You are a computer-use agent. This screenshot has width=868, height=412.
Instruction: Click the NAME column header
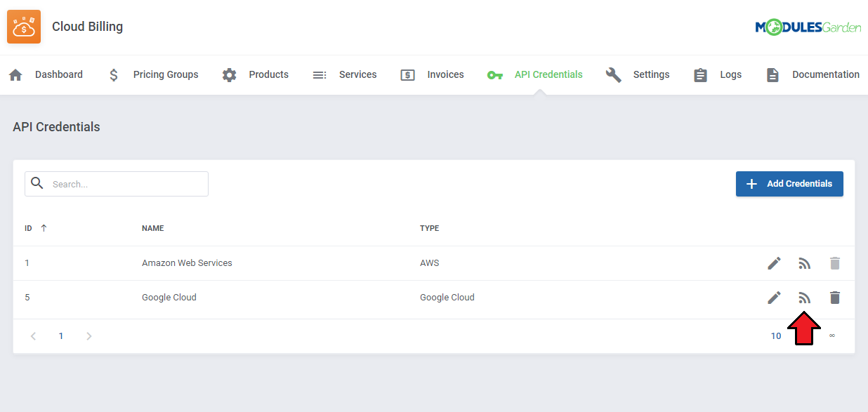point(153,228)
